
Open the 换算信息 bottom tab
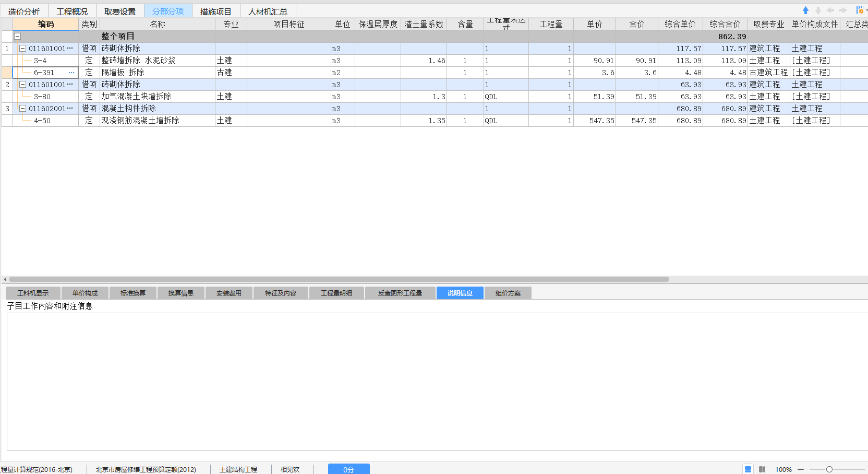click(x=181, y=293)
